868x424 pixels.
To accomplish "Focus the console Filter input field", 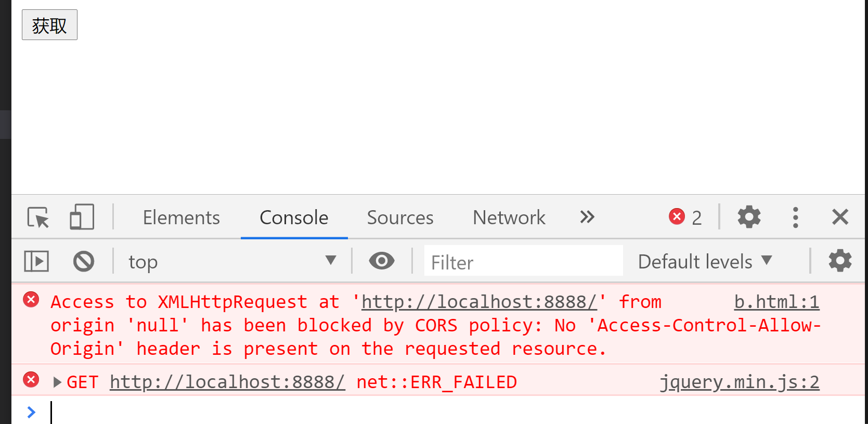I will tap(523, 261).
